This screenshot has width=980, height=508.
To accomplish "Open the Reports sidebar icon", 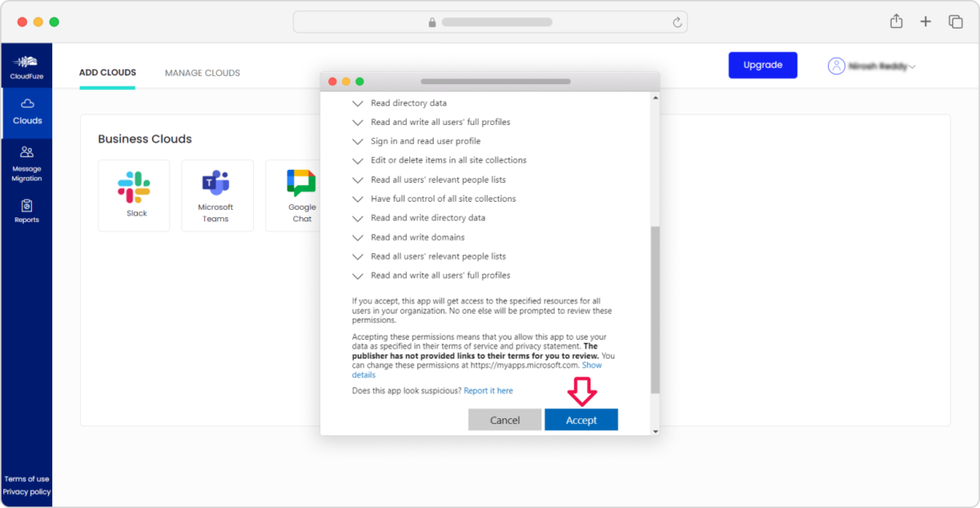I will coord(27,211).
